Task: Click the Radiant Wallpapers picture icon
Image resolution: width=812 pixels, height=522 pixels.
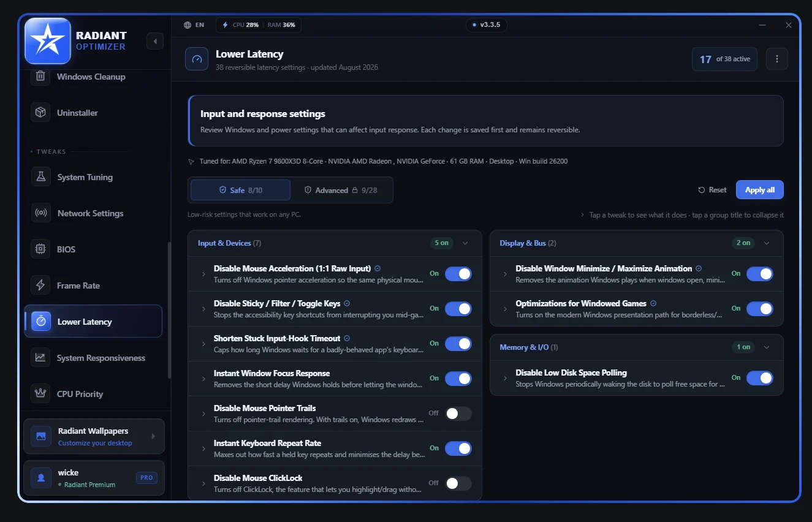Action: pyautogui.click(x=41, y=436)
